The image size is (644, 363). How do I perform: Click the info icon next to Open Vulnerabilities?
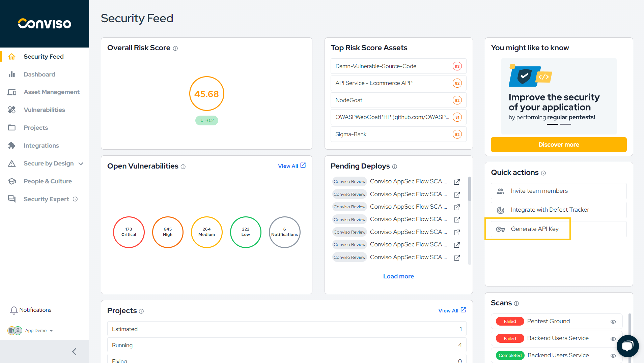point(183,167)
